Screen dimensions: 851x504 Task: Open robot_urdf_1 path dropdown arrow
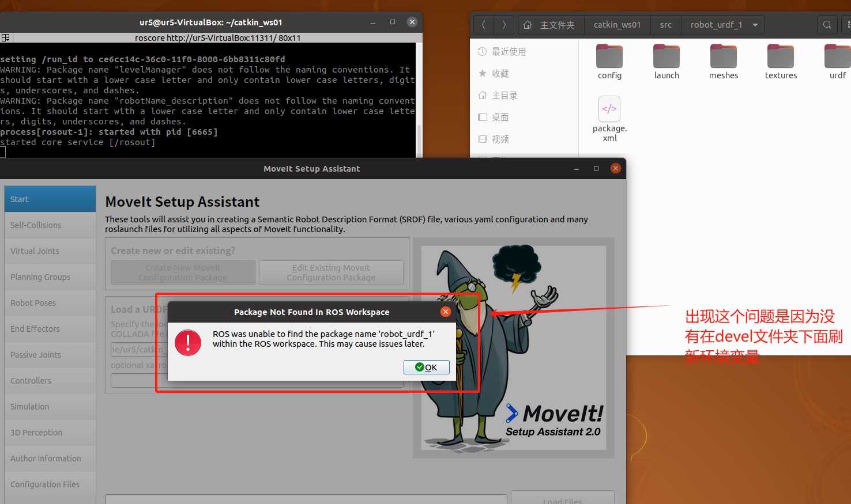tap(755, 25)
